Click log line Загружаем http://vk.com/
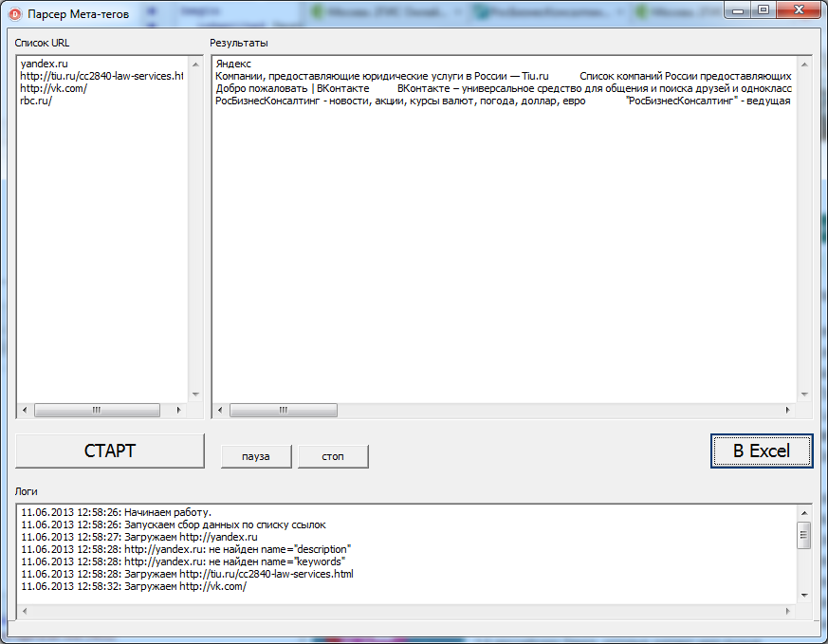828x644 pixels. coord(134,586)
